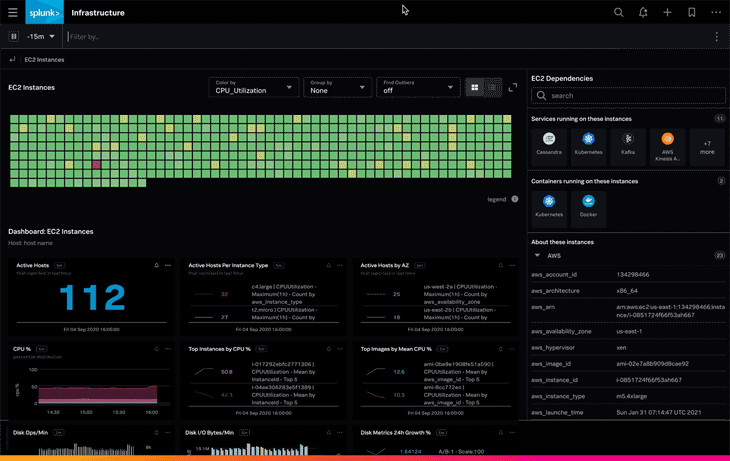Open Cassandra service tile
This screenshot has height=461, width=730.
point(548,144)
